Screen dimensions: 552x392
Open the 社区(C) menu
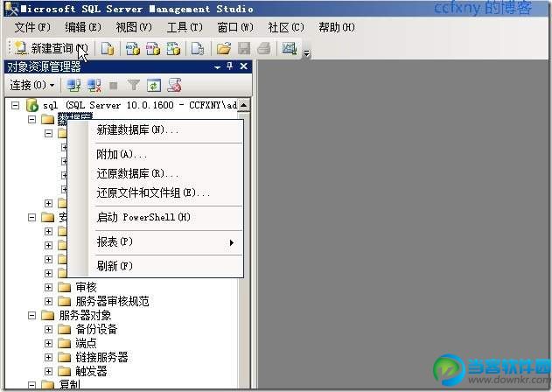pos(286,27)
